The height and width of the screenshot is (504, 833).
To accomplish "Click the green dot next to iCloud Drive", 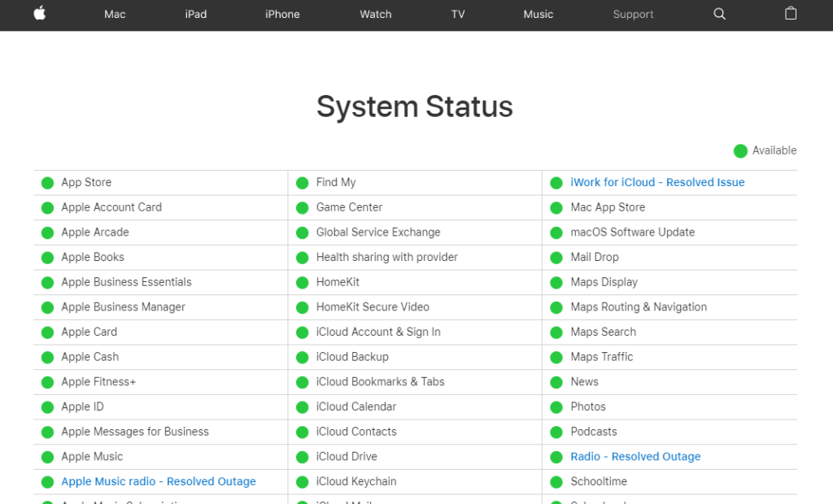I will [303, 458].
